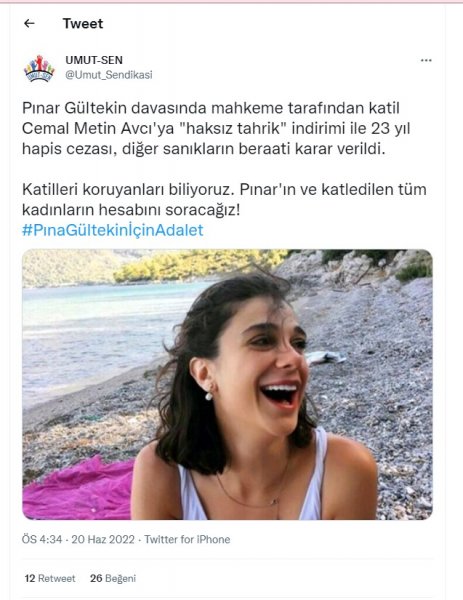This screenshot has height=600, width=463.
Task: View the 26 Beğeni list
Action: coord(113,578)
